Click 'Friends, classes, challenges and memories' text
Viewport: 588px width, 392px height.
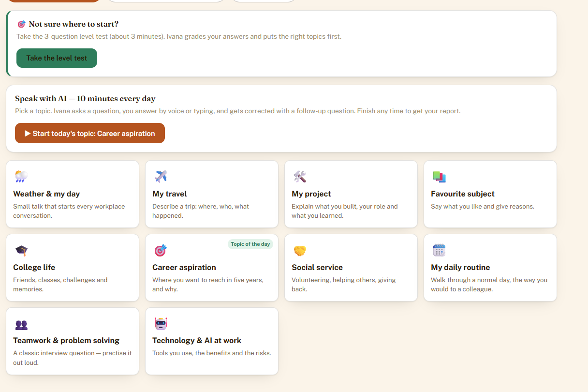60,285
